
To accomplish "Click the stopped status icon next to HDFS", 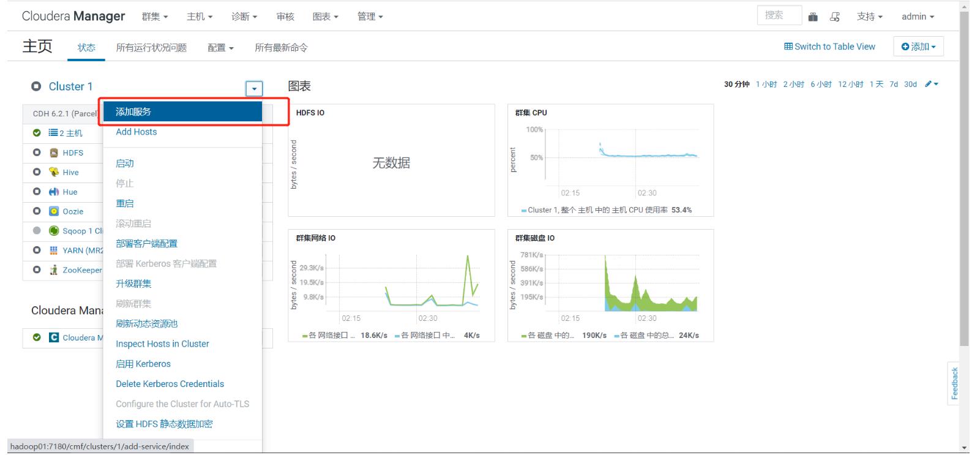I will (37, 152).
